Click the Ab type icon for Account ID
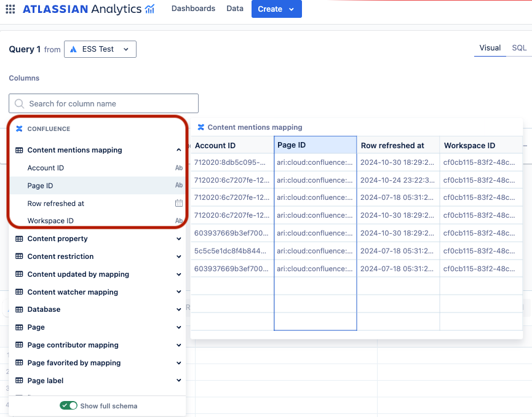Image resolution: width=532 pixels, height=417 pixels. 179,168
